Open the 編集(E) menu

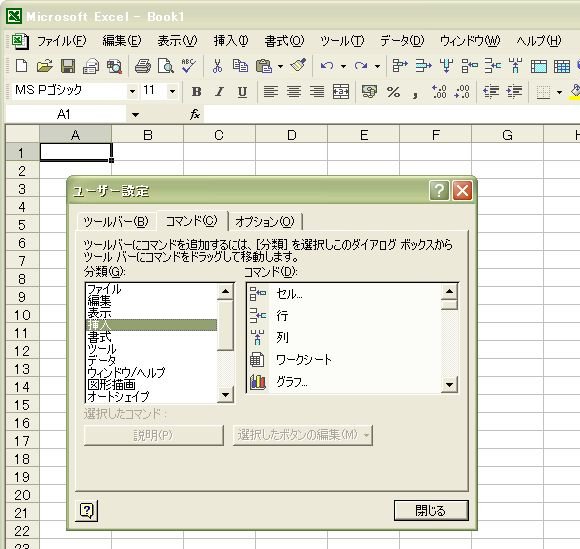click(x=122, y=41)
